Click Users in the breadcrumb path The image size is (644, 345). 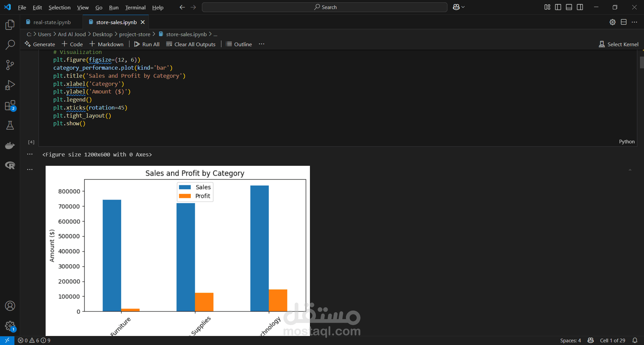(45, 34)
